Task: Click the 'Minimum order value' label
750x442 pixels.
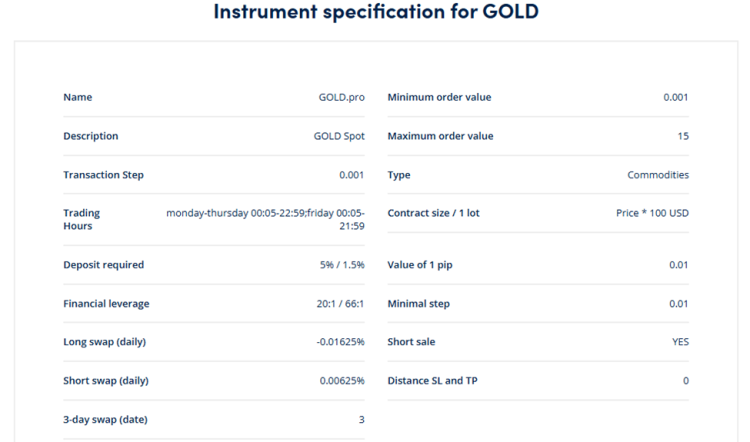Action: pyautogui.click(x=439, y=97)
